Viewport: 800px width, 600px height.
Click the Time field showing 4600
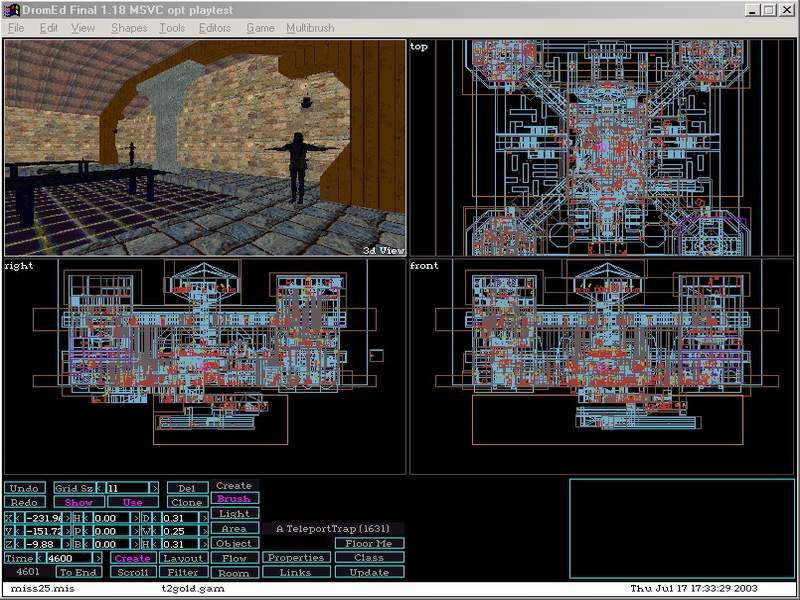click(69, 558)
